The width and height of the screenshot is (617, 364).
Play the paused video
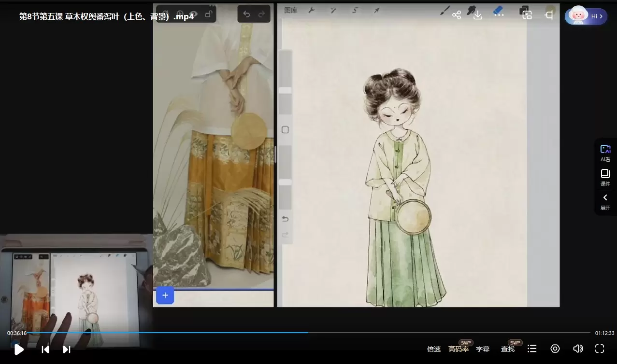pos(19,349)
